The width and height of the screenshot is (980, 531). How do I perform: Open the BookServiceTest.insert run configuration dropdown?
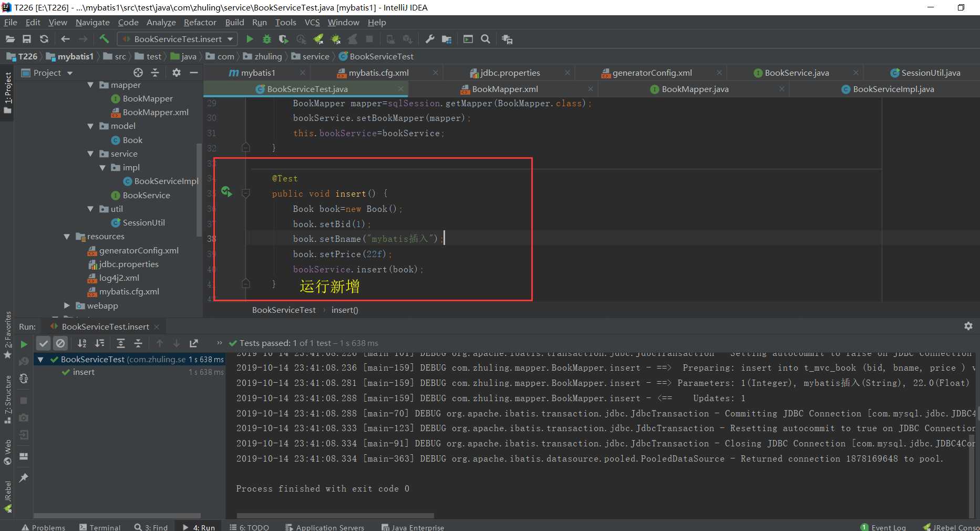coord(178,39)
